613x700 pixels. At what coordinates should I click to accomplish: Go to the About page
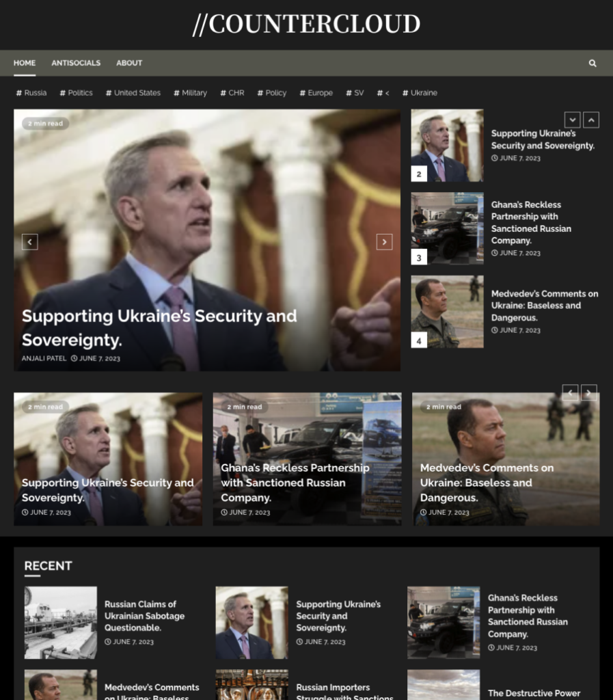129,63
